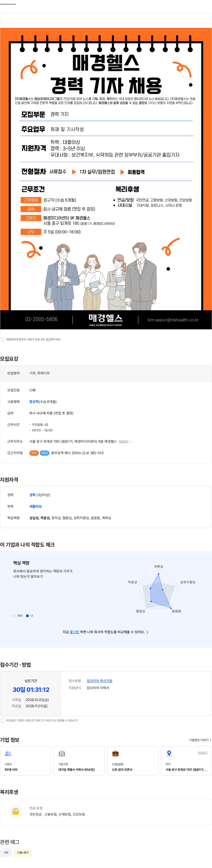Screen dimensions: 212x868
Task: Click the 50명 이하 employee count value
Action: point(11,770)
